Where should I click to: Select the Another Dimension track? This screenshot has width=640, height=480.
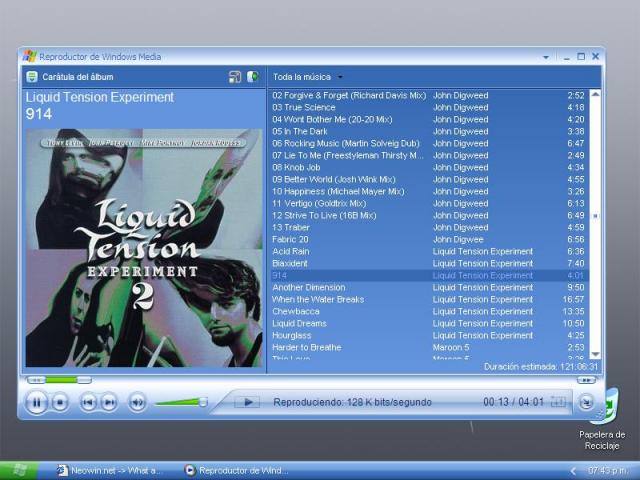tap(430, 287)
